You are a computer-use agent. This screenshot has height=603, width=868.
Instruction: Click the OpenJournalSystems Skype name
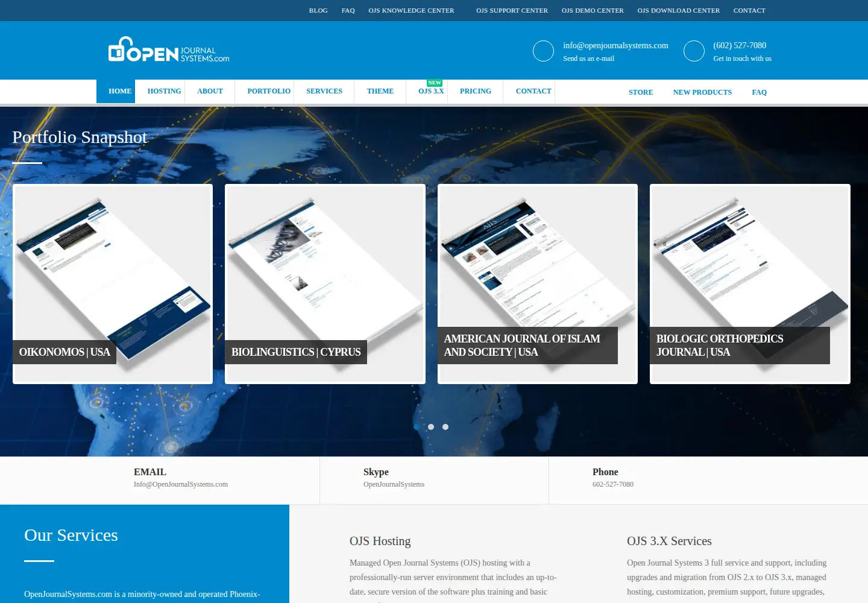click(x=394, y=484)
